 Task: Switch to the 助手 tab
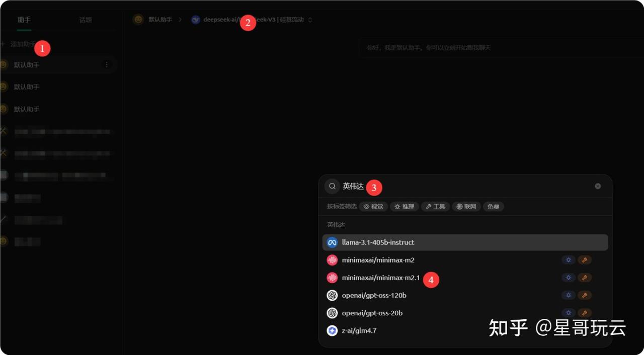24,20
